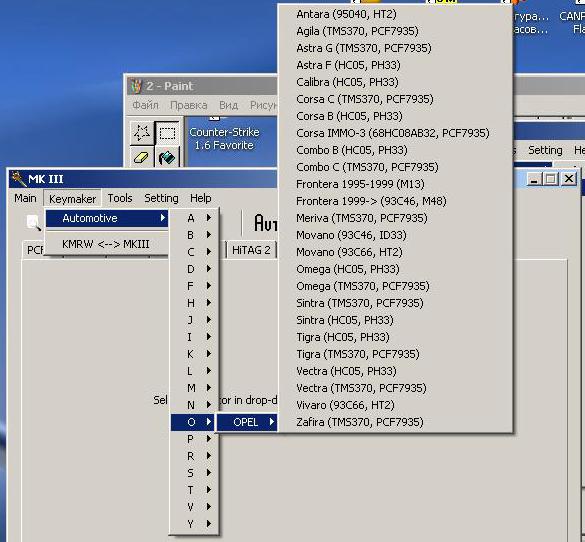Expand letter S manufacturer submenu
Viewport: 585px width, 542px height.
click(x=194, y=473)
